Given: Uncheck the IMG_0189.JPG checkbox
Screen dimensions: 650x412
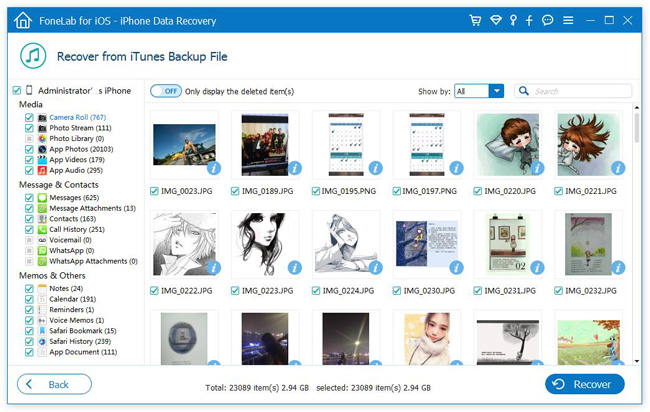Looking at the screenshot, I should click(x=235, y=191).
